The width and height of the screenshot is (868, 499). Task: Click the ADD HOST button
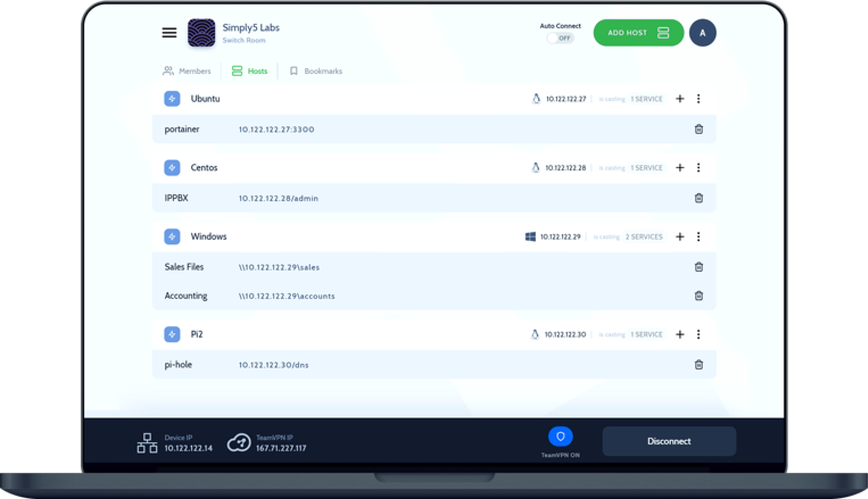638,32
